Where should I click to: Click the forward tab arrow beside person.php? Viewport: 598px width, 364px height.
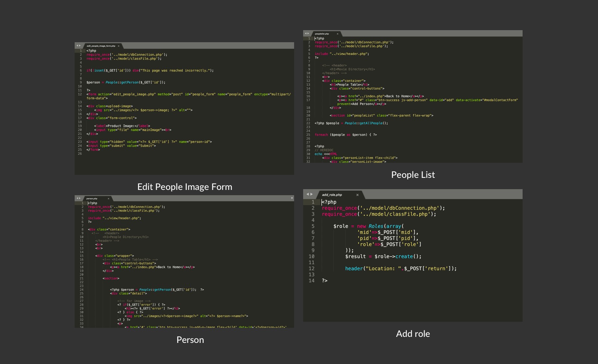[x=80, y=198]
